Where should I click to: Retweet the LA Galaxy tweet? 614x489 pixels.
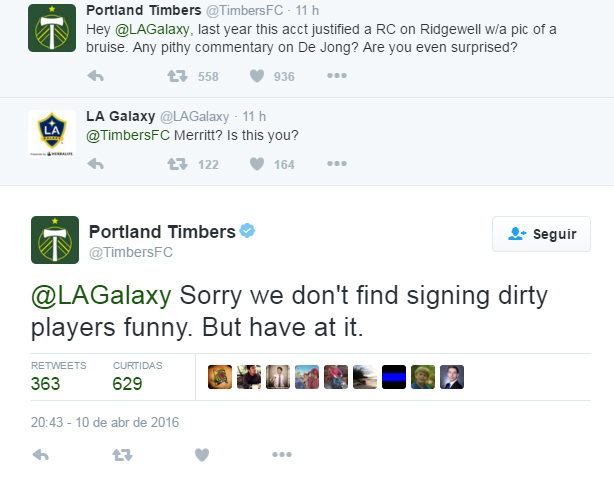coord(176,164)
